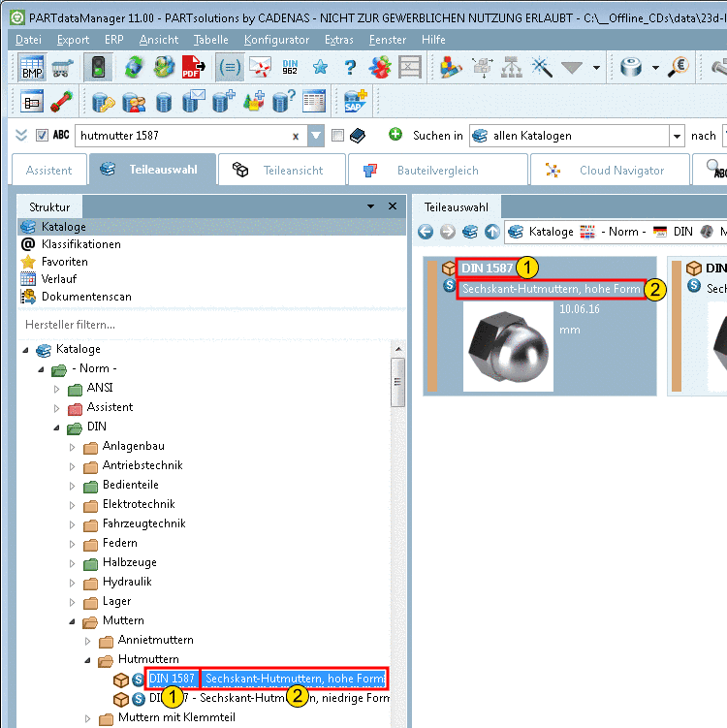Click the database with key icon

click(103, 102)
